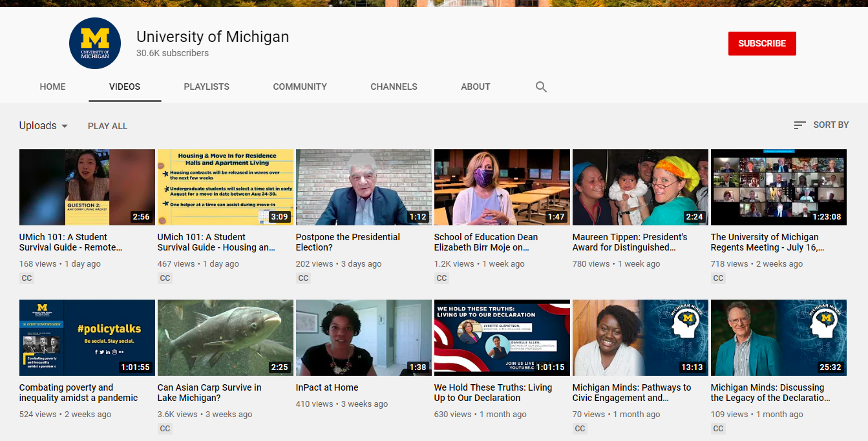Click the Play All button
868x441 pixels.
click(x=107, y=126)
